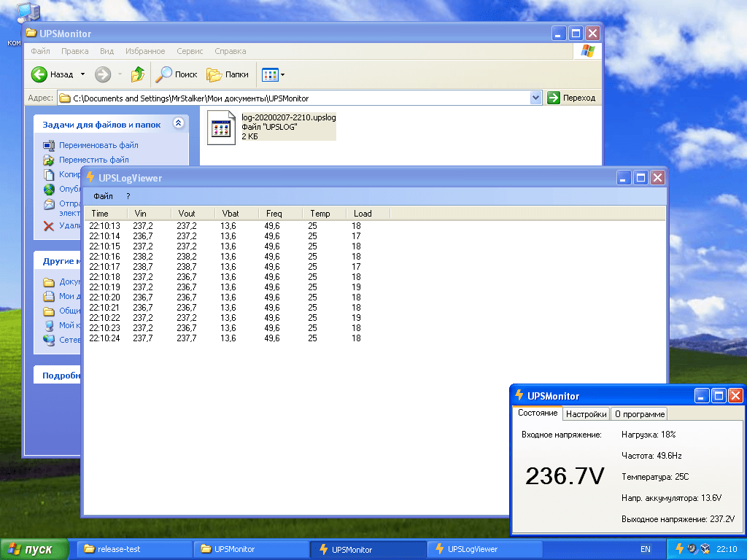Image resolution: width=747 pixels, height=560 pixels.
Task: Click the Start (пуск) button
Action: pyautogui.click(x=34, y=549)
